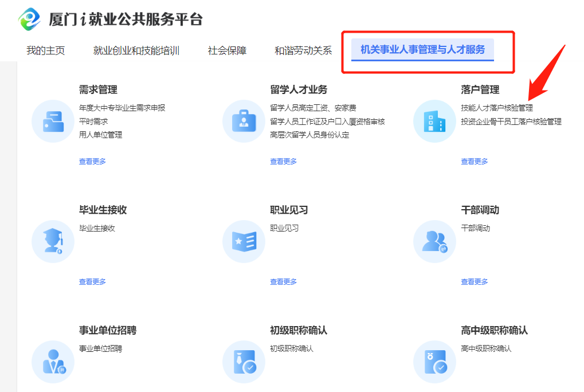
Task: Open the 事业单位招聘 sub-item link
Action: coord(100,348)
